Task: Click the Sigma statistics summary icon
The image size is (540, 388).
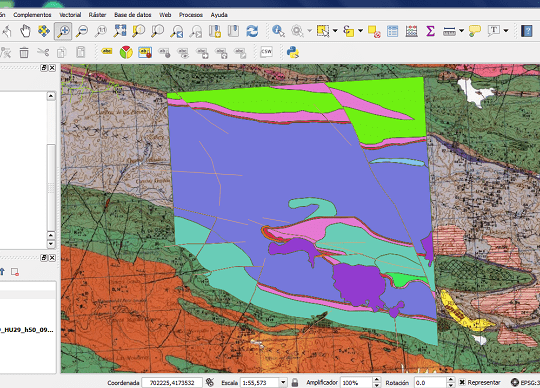Action: [x=430, y=31]
